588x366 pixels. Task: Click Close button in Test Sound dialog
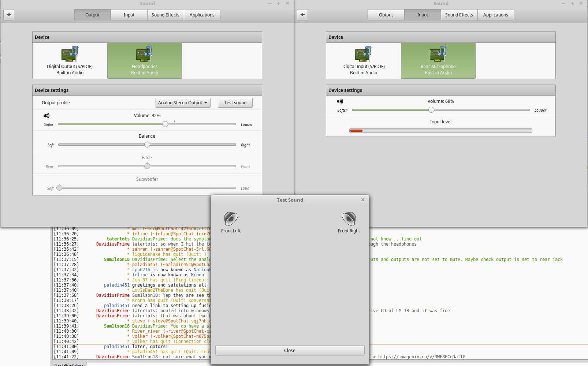[x=290, y=350]
